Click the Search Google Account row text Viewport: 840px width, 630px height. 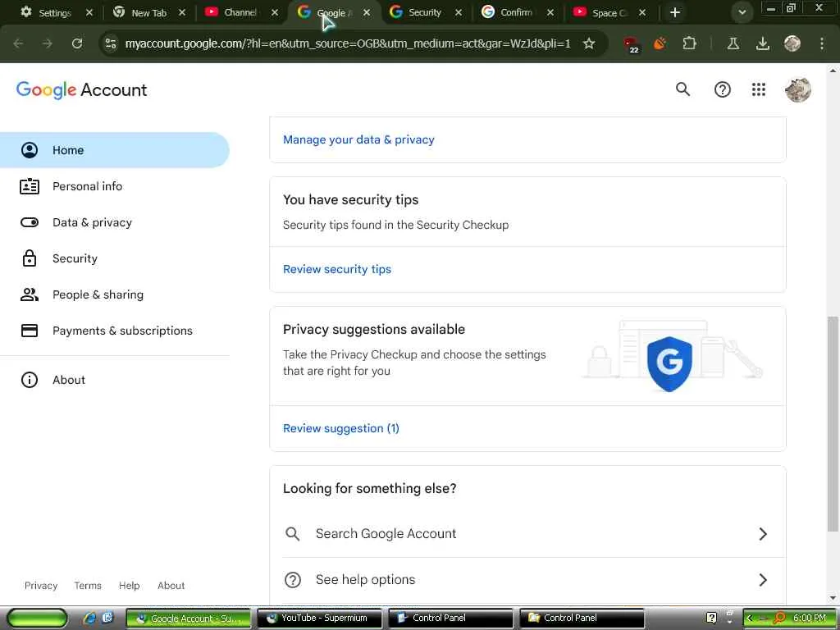(x=386, y=533)
